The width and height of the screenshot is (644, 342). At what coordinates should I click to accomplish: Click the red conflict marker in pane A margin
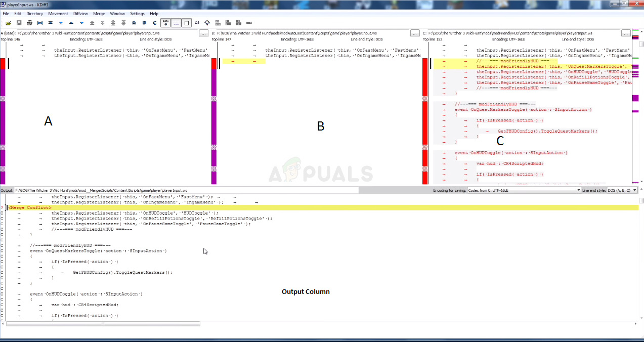tap(3, 63)
